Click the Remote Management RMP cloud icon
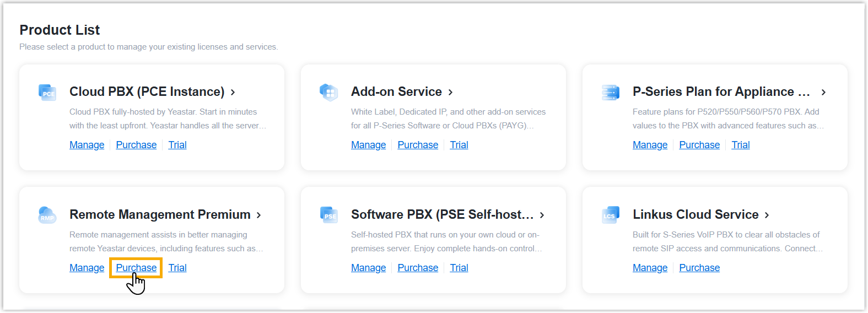Screen dimensions: 868x313 tap(47, 215)
